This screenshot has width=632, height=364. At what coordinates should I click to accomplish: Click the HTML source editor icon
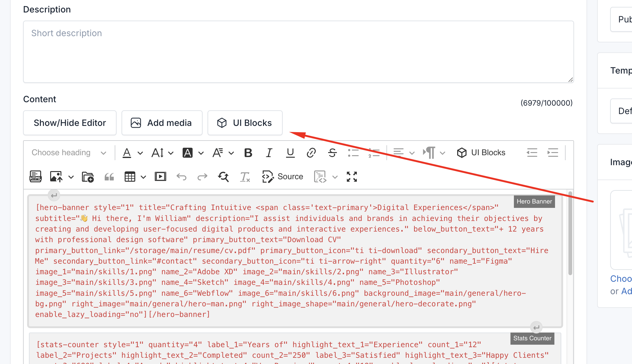click(35, 176)
